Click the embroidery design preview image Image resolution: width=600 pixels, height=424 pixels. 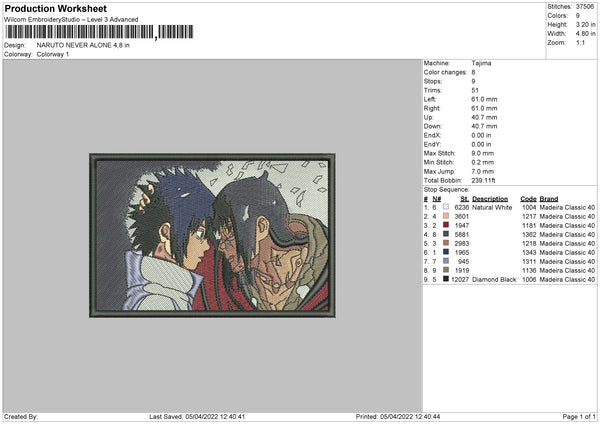212,235
